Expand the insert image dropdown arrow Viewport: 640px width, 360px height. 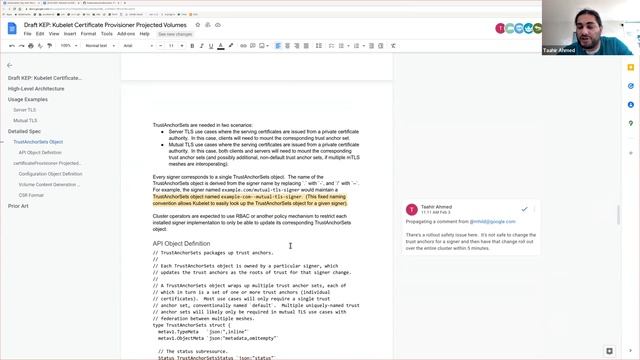[x=268, y=46]
